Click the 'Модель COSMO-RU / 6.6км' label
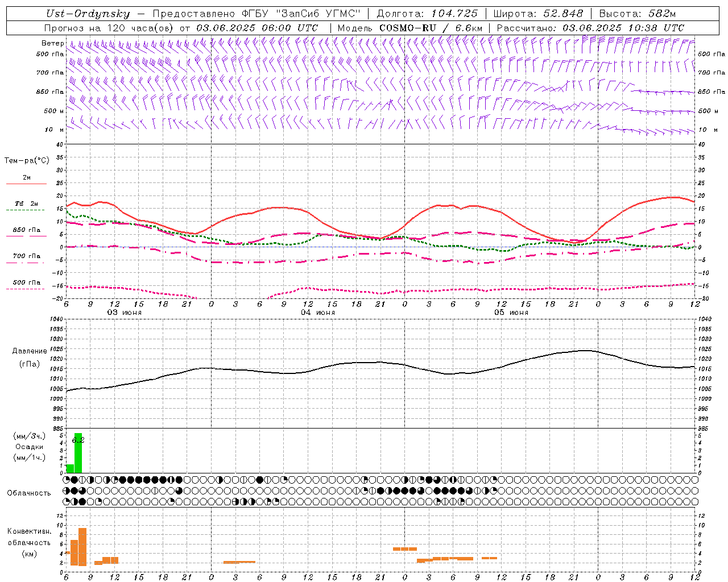 pos(410,28)
